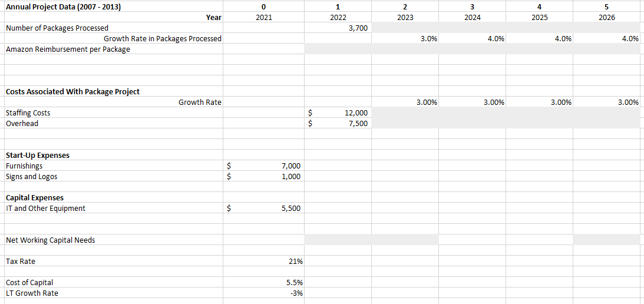Select the 2021 year header cell
The width and height of the screenshot is (644, 304).
tap(263, 17)
